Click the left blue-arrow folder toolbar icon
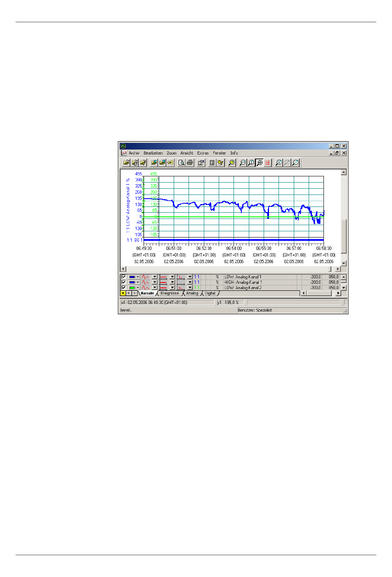The width and height of the screenshot is (392, 577). (x=154, y=163)
